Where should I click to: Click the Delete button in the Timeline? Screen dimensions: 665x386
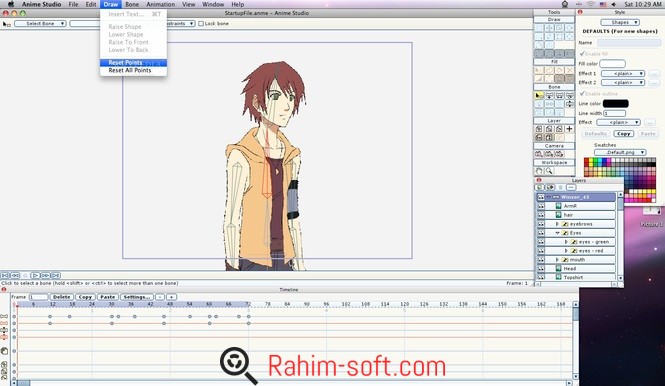[x=61, y=297]
